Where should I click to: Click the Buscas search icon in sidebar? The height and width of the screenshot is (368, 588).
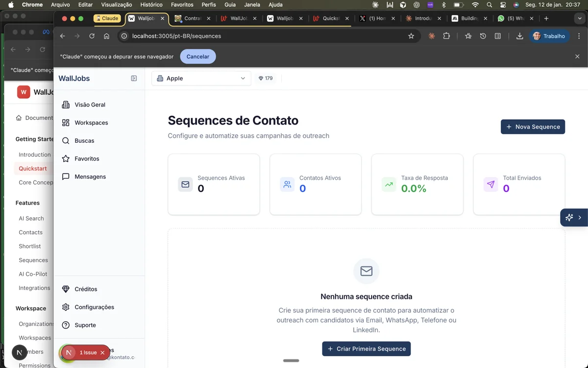click(x=65, y=140)
